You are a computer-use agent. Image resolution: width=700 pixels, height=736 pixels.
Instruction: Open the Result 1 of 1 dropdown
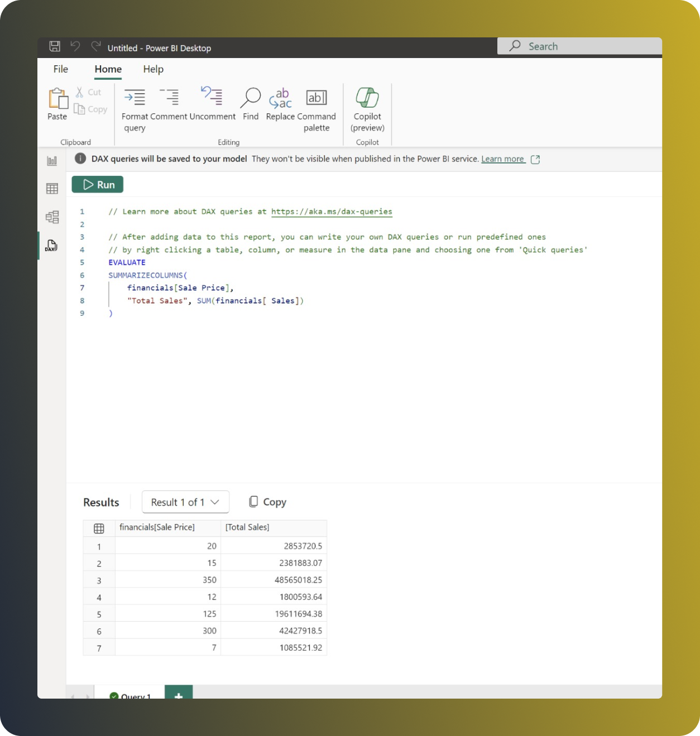185,502
